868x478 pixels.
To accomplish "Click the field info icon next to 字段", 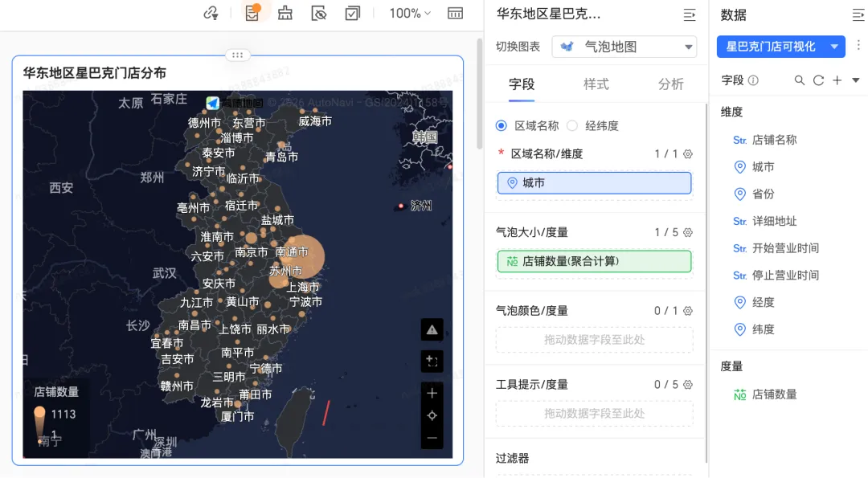I will point(753,81).
